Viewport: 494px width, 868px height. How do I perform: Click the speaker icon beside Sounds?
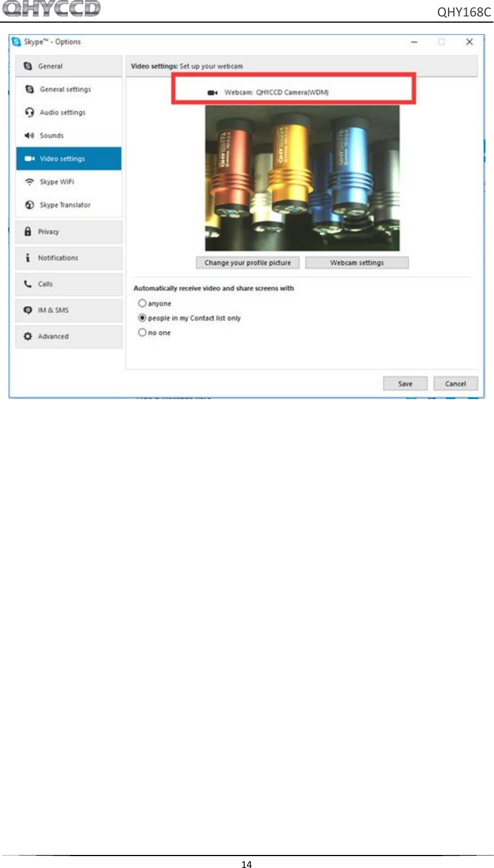29,136
